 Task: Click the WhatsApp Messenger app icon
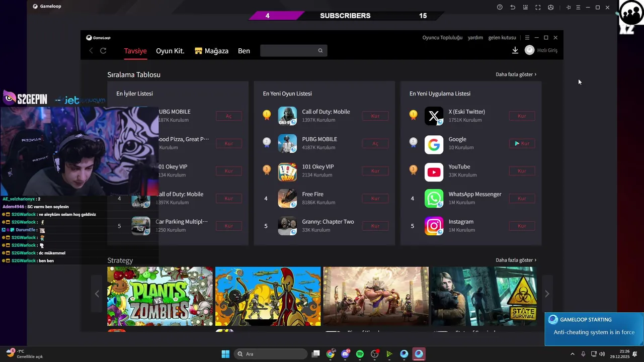(434, 199)
